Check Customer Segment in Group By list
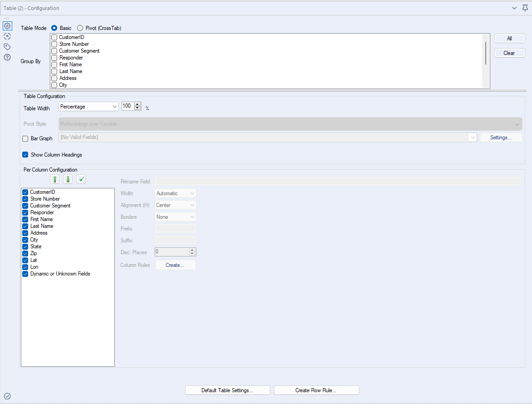532x404 pixels. (x=54, y=51)
